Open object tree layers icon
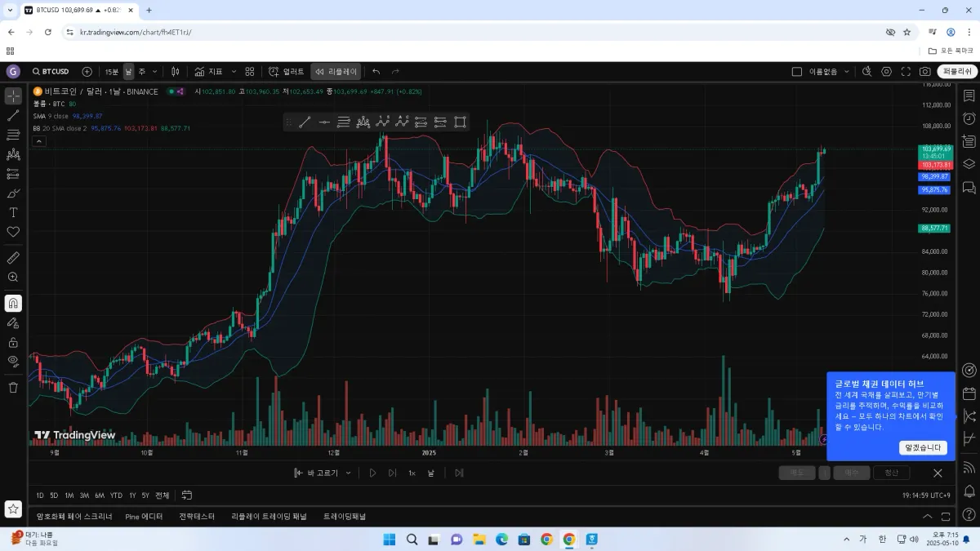 point(969,164)
